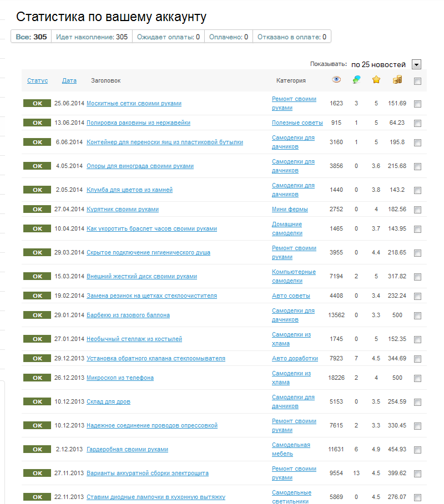Open category link 'Авто доработки'

click(x=295, y=358)
